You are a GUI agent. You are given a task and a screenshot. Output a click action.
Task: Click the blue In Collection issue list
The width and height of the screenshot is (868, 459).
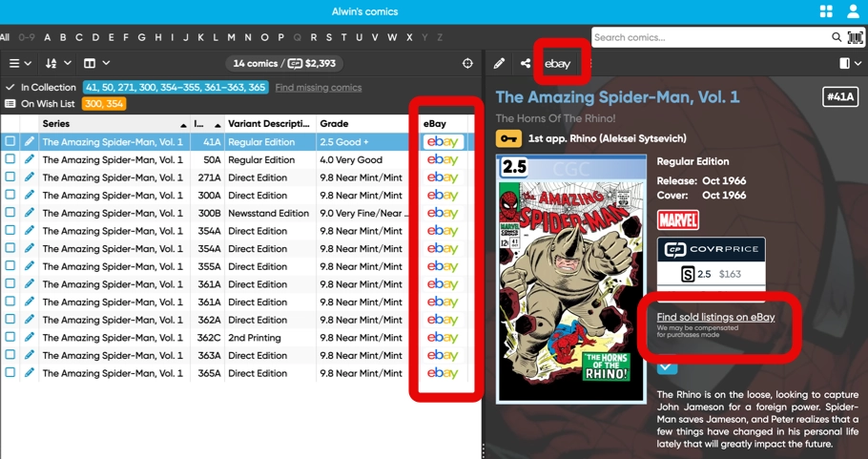click(x=176, y=88)
